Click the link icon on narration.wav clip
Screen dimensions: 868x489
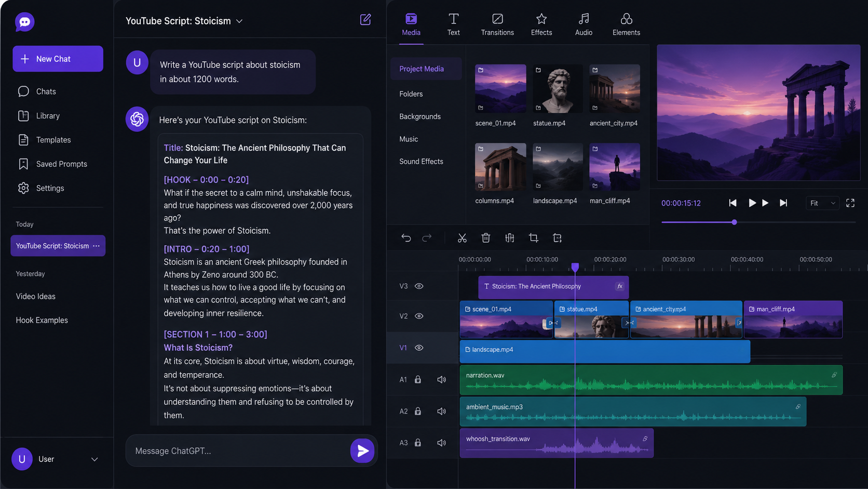click(834, 375)
